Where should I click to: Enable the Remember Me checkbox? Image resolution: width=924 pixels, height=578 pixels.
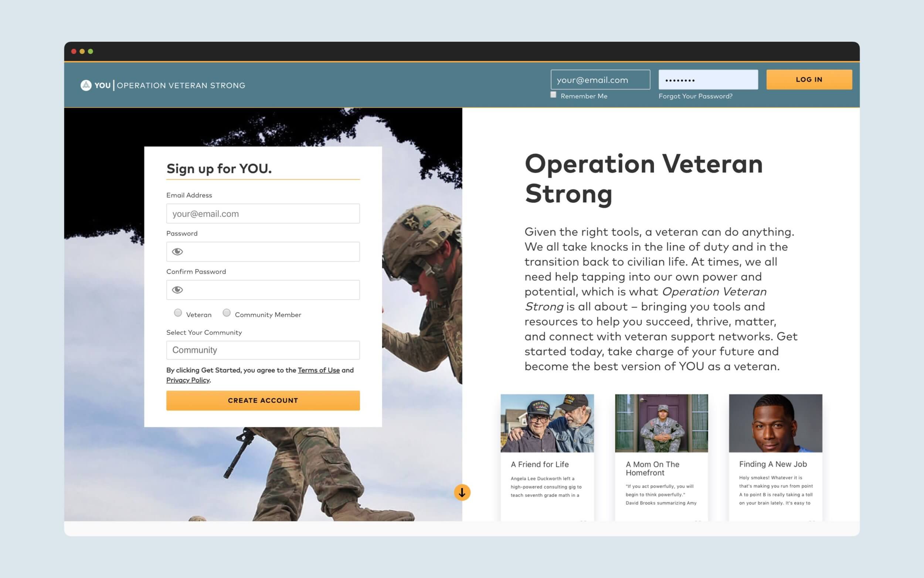(x=553, y=95)
